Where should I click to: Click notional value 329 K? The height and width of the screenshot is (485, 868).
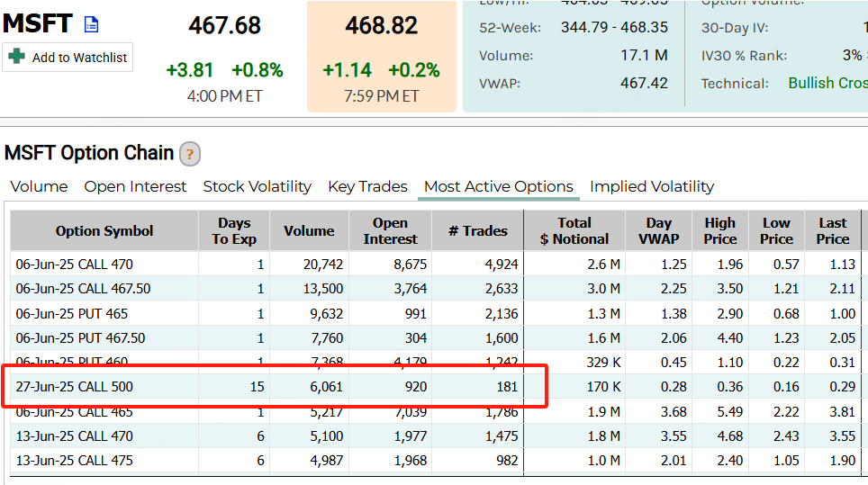tap(603, 363)
